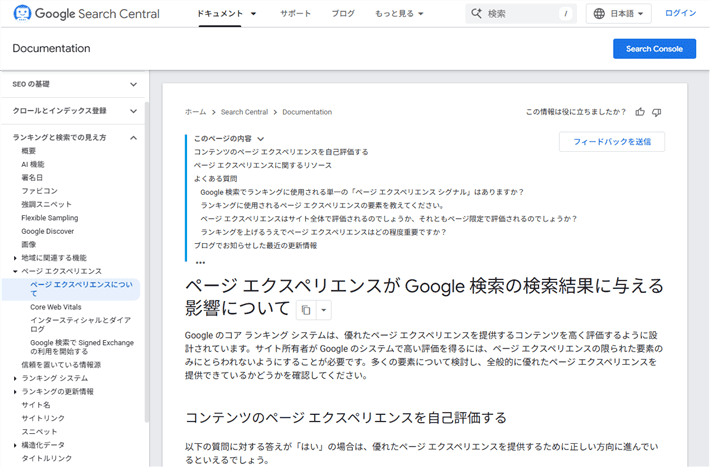Open the ブログ tab
Viewport: 710px width, 467px height.
tap(343, 14)
